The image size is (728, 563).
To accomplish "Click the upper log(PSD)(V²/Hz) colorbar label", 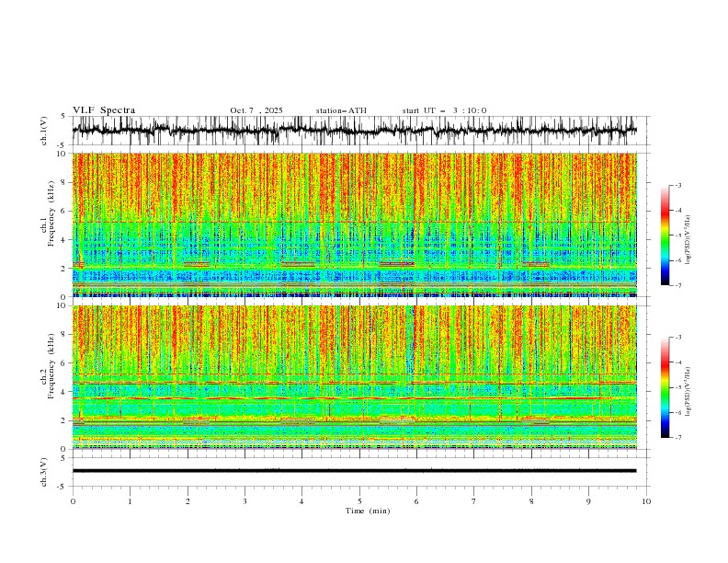I will (x=688, y=240).
